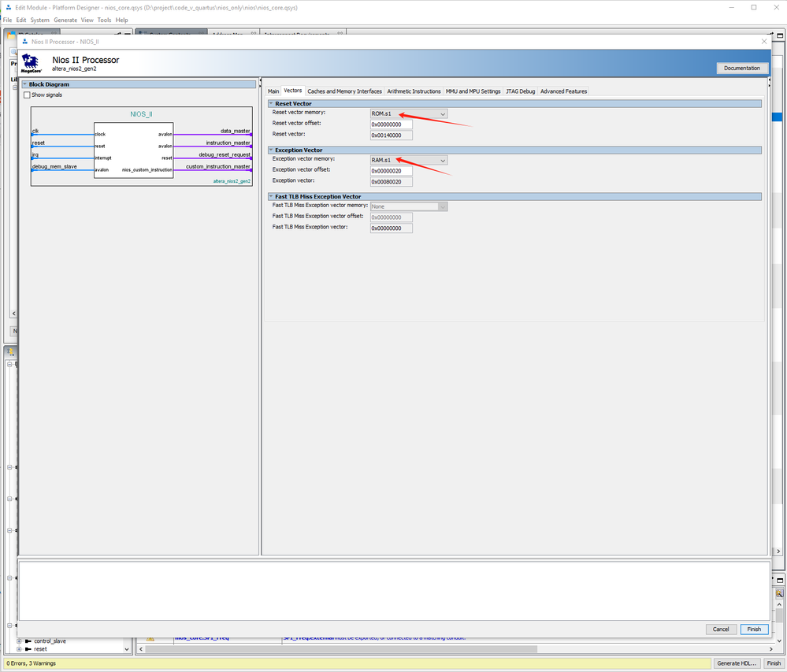Click the 0 Errors, 3 Warnings status

point(32,663)
